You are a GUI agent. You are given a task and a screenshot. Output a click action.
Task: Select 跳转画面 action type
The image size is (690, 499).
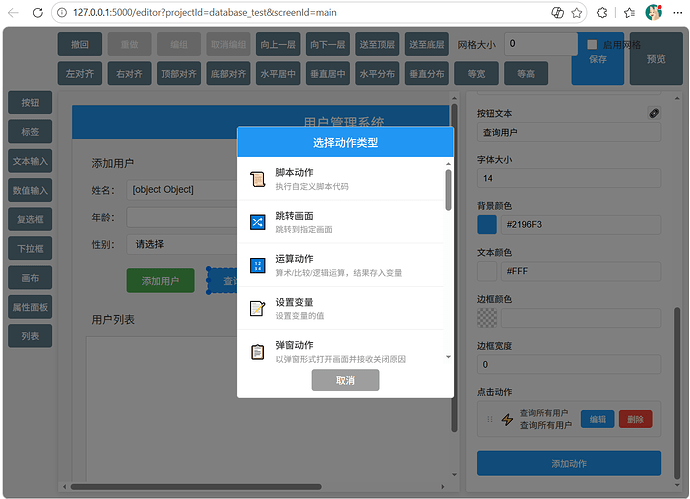tap(341, 222)
